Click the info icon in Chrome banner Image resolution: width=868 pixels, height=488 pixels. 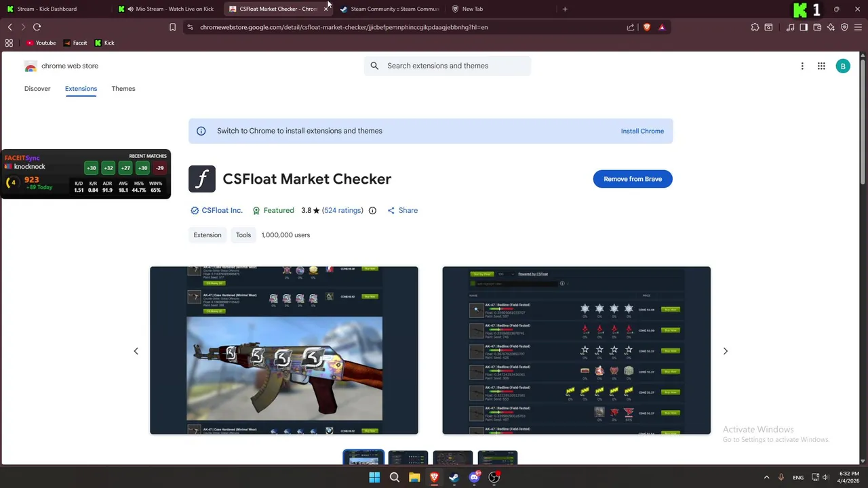(201, 131)
